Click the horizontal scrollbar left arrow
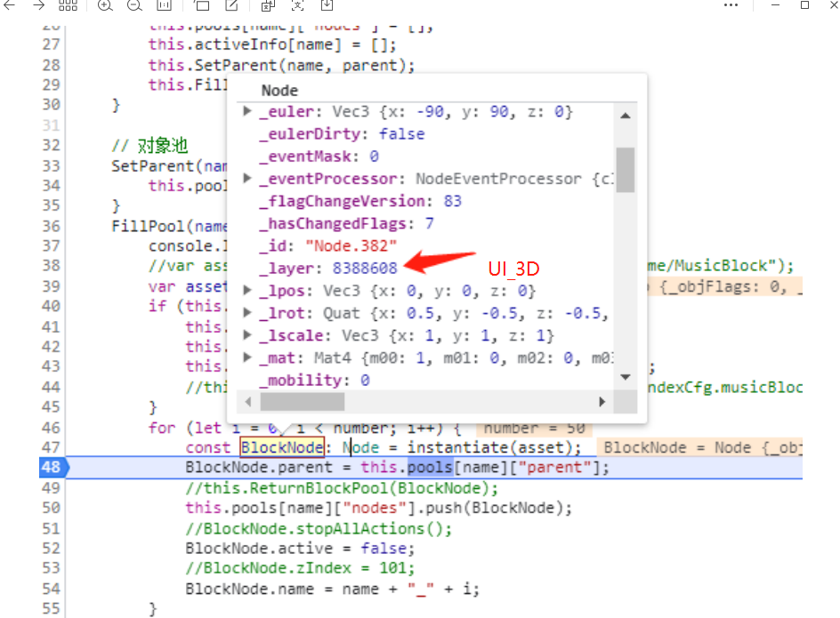 click(247, 402)
